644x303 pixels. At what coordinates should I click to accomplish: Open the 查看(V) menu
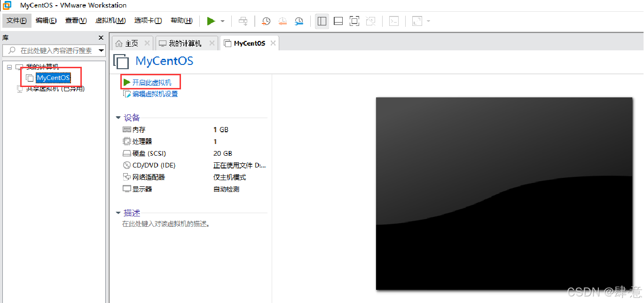pyautogui.click(x=76, y=21)
